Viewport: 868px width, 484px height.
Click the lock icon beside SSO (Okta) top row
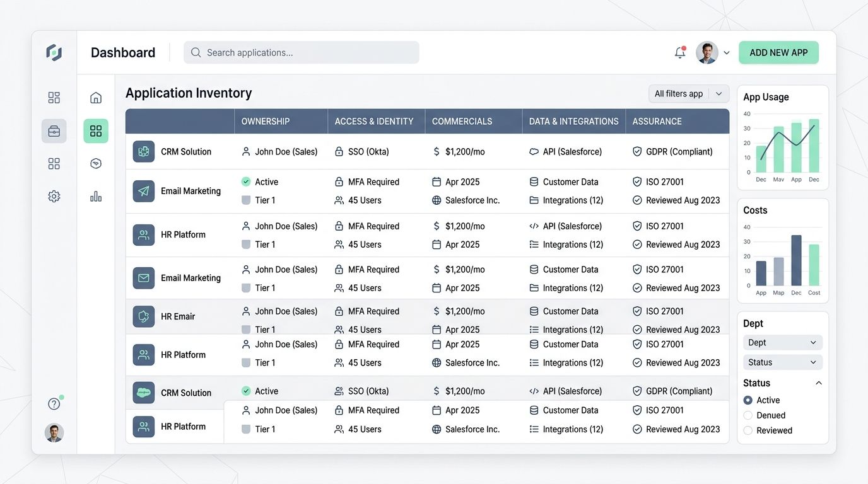339,152
